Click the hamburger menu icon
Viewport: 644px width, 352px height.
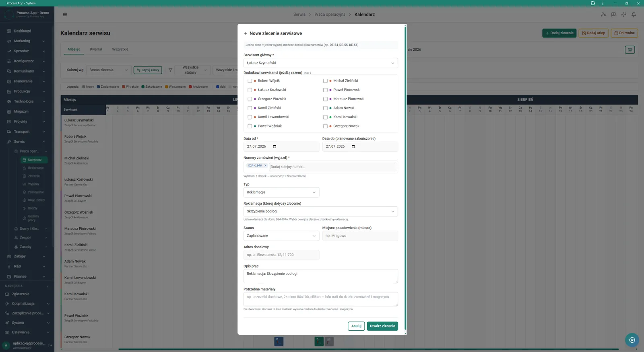(x=65, y=14)
